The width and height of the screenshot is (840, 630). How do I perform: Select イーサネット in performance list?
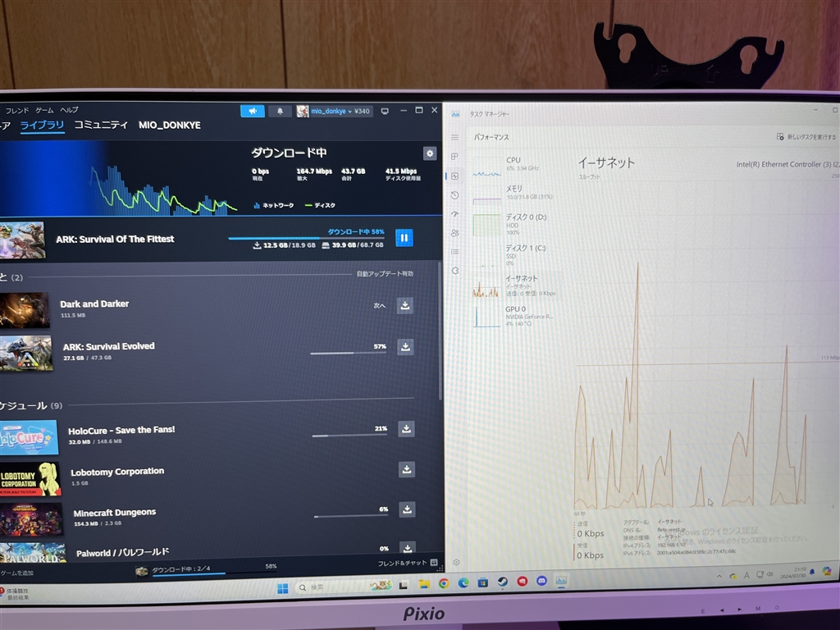click(x=514, y=285)
